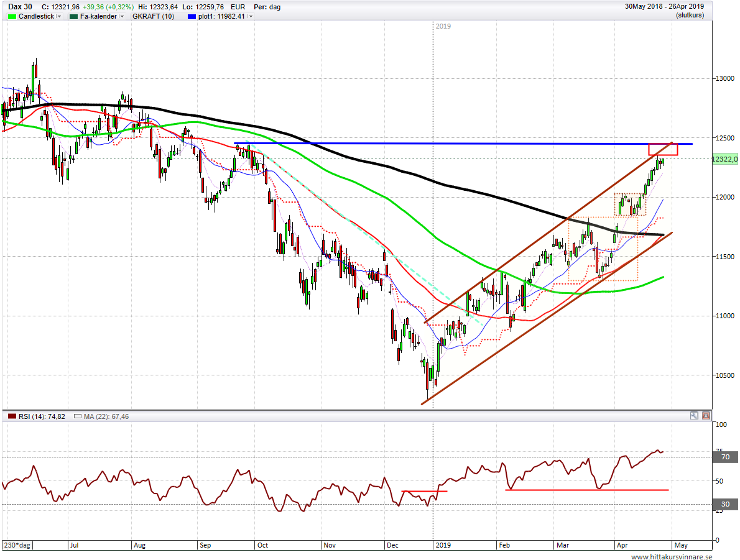This screenshot has width=740, height=560.
Task: Click the Hi: 12323,64 value
Action: tap(158, 7)
